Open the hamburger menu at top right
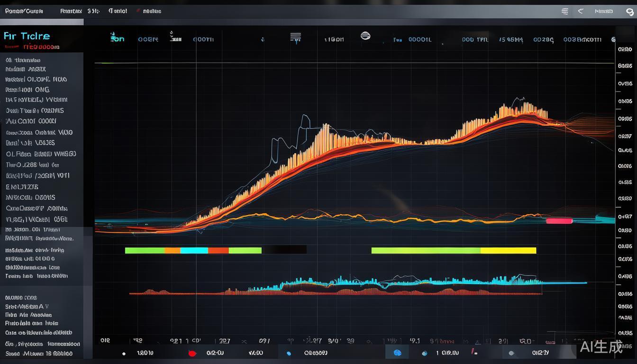The height and width of the screenshot is (364, 637). coord(564,11)
